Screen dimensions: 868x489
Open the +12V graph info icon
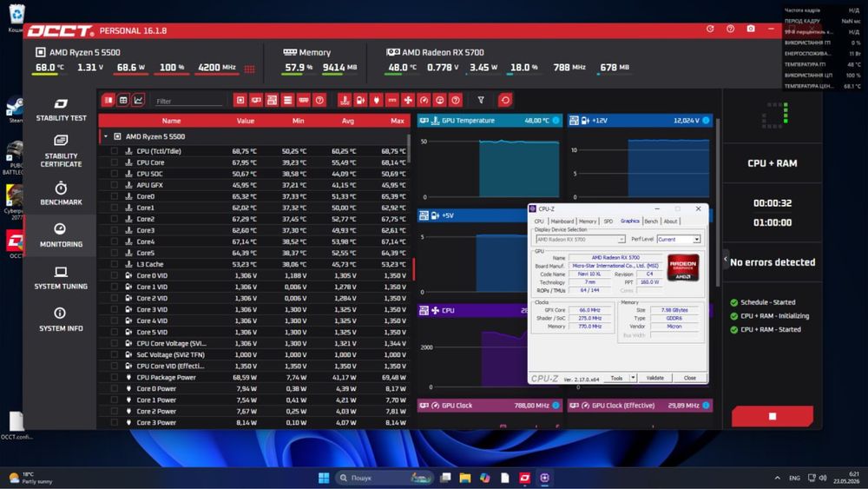(x=706, y=120)
